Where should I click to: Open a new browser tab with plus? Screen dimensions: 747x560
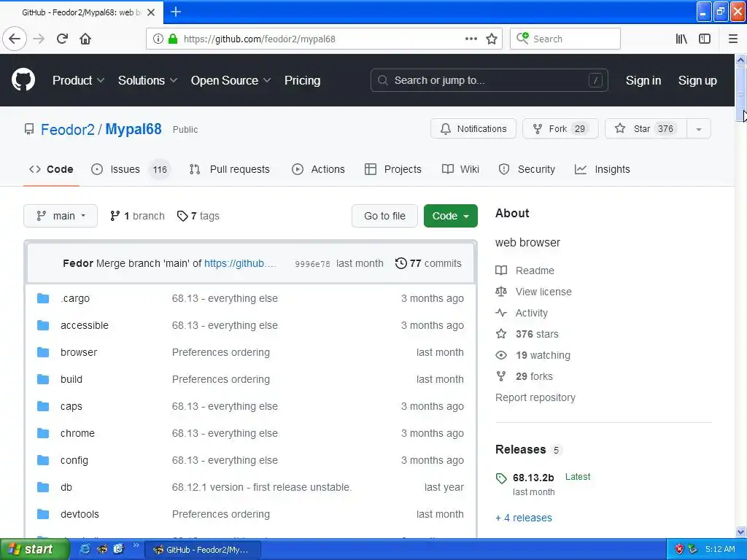[176, 12]
